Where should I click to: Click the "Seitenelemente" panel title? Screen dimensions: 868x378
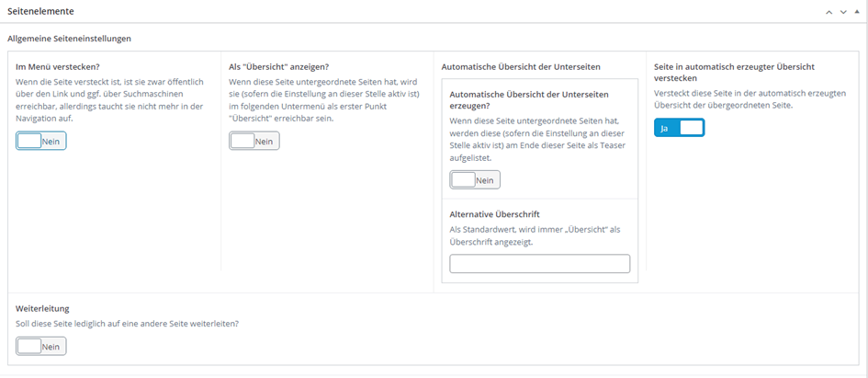[41, 12]
